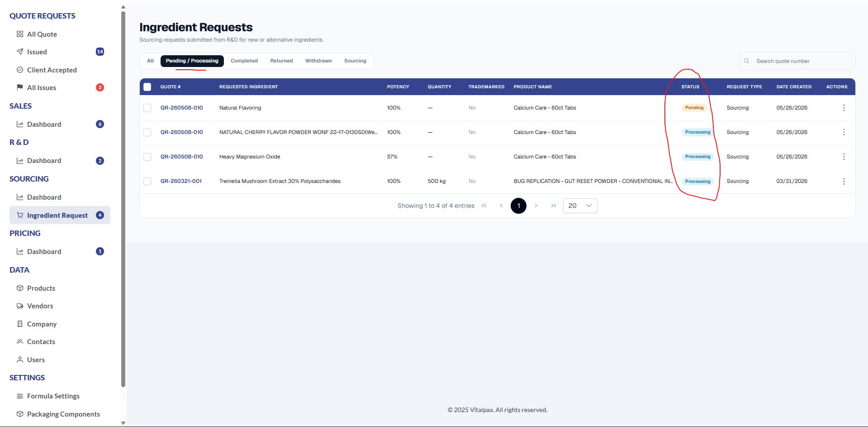Open actions menu for Natural Flavoring row
The width and height of the screenshot is (868, 427).
tap(844, 108)
